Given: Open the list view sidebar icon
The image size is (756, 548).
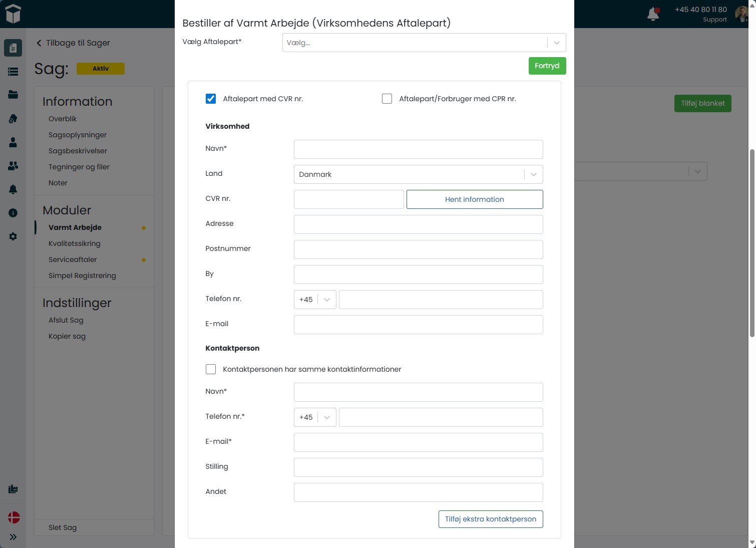Looking at the screenshot, I should pos(13,72).
